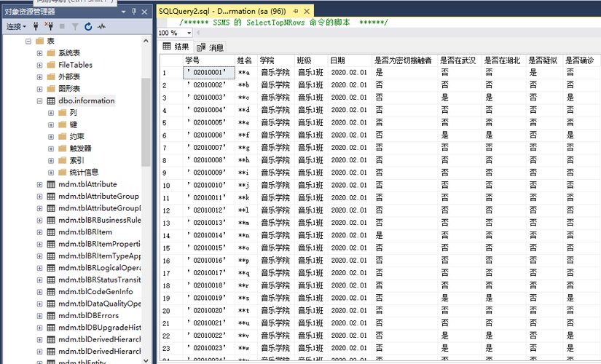Image resolution: width=601 pixels, height=364 pixels.
Task: Switch to the 消息 messages tab
Action: 210,47
